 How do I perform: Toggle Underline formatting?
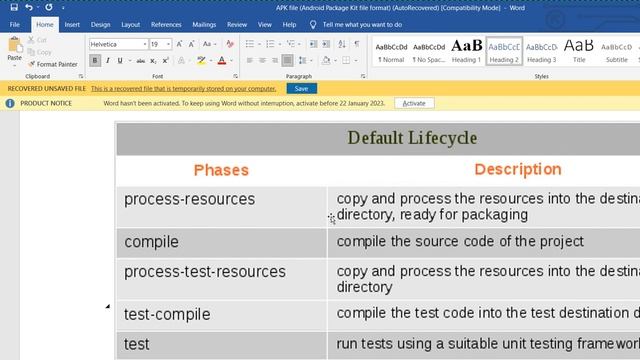click(x=120, y=61)
